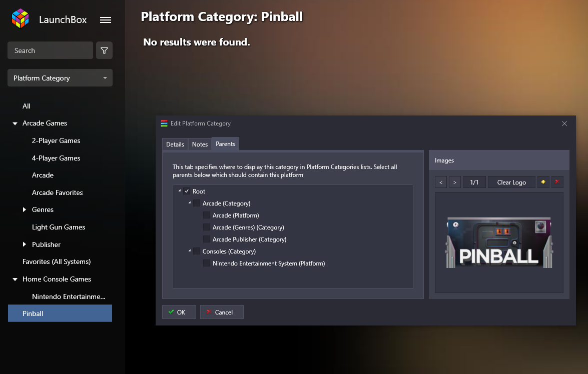
Task: Go to previous image with left arrow
Action: pos(441,182)
